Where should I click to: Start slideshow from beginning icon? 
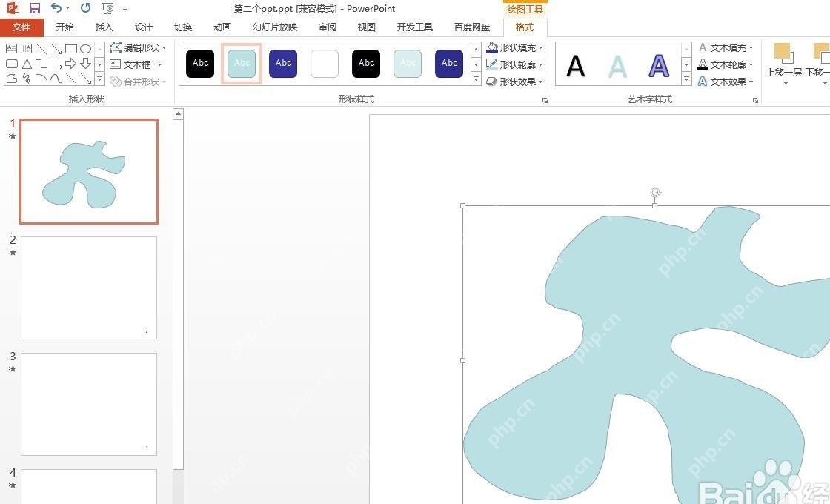point(107,8)
